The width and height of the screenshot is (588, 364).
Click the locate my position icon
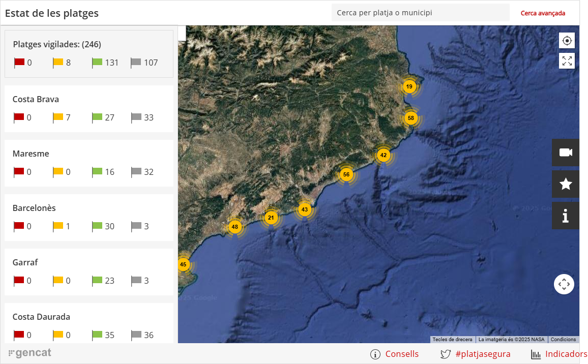coord(567,40)
